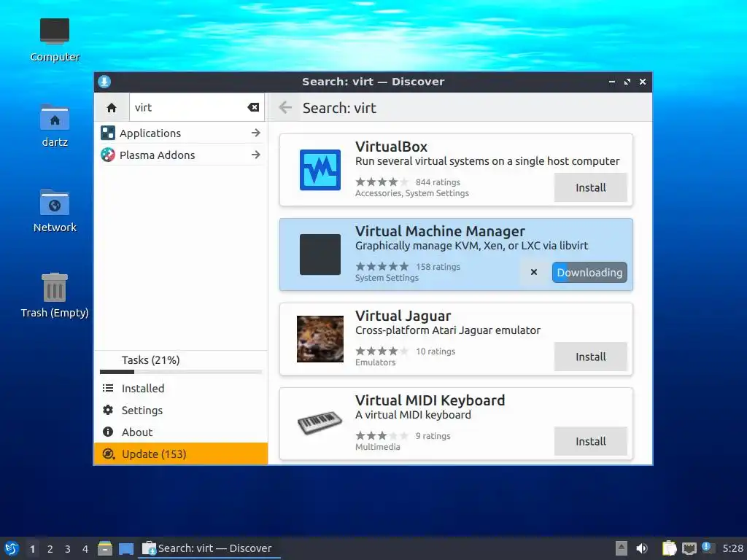
Task: Click the Downloading progress button
Action: click(589, 273)
